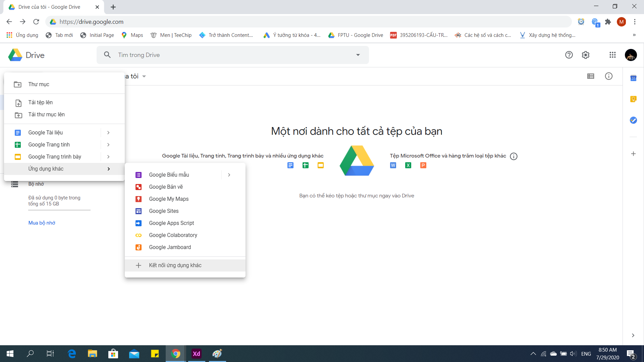The width and height of the screenshot is (644, 362).
Task: Click the Word file type icon
Action: click(x=393, y=165)
